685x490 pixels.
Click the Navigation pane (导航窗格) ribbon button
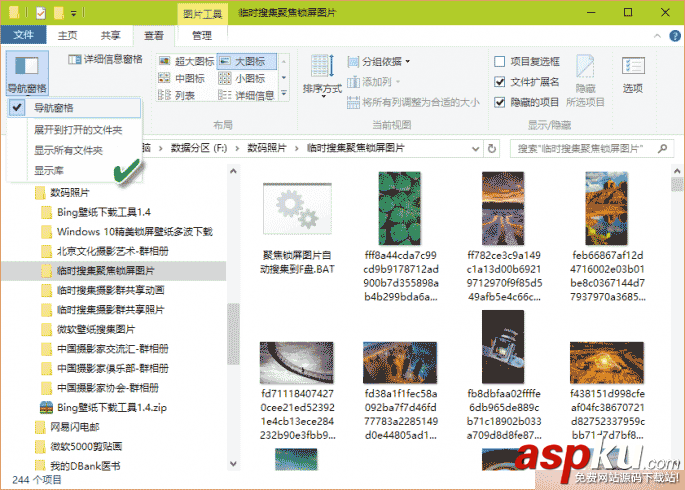pos(27,73)
